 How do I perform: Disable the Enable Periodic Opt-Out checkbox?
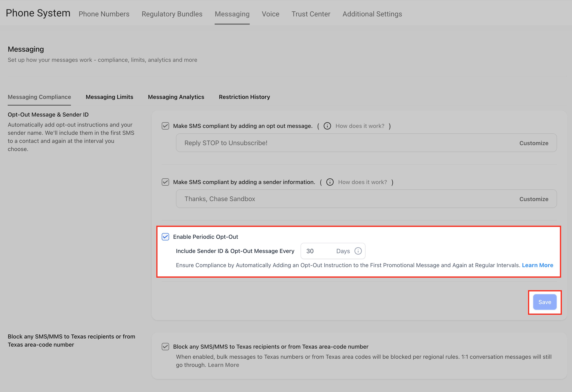point(165,237)
